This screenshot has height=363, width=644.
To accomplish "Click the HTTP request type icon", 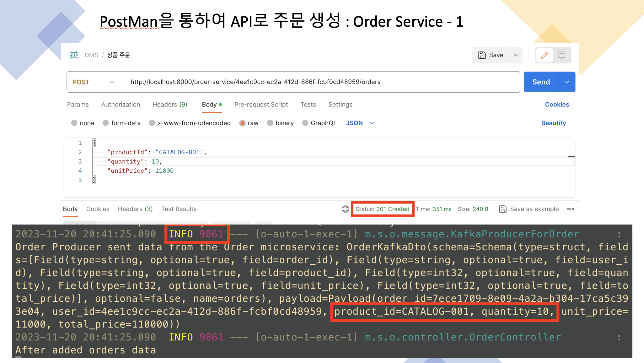I will pyautogui.click(x=73, y=55).
